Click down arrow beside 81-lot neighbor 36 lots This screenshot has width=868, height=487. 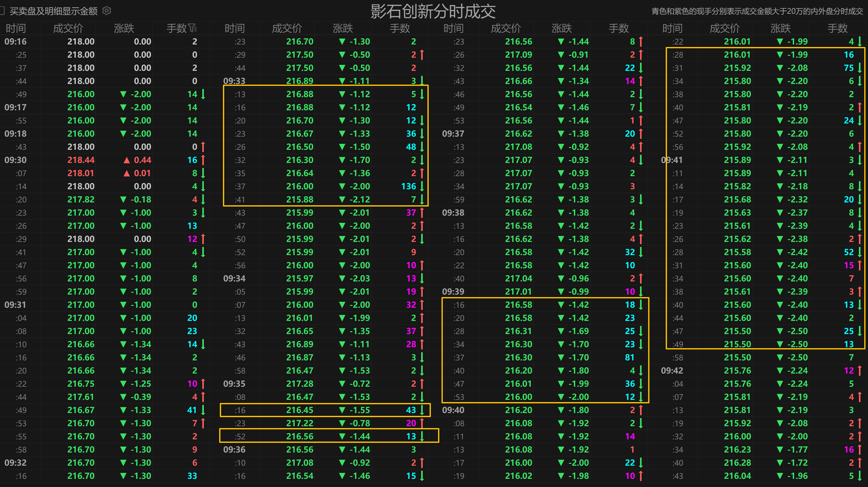pos(641,384)
